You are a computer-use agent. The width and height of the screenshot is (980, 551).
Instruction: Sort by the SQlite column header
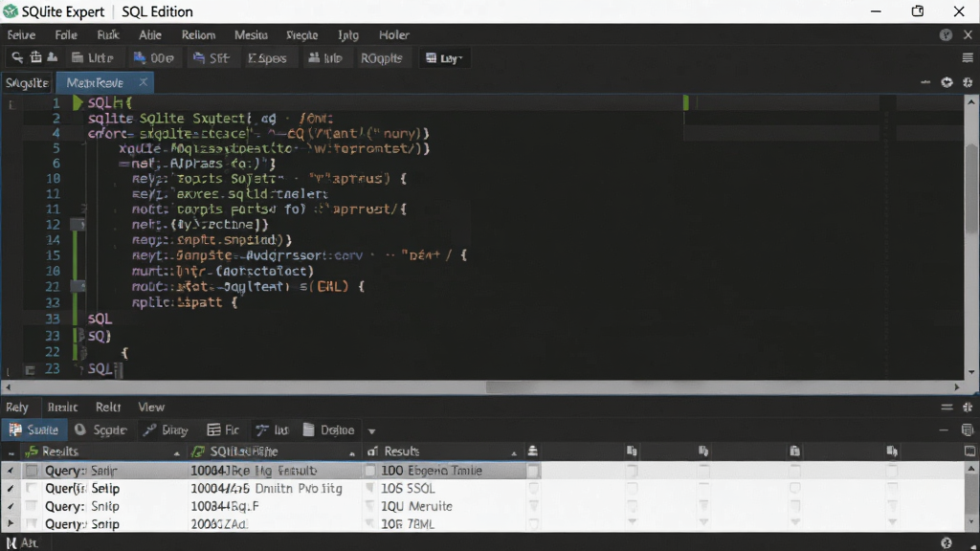[274, 452]
